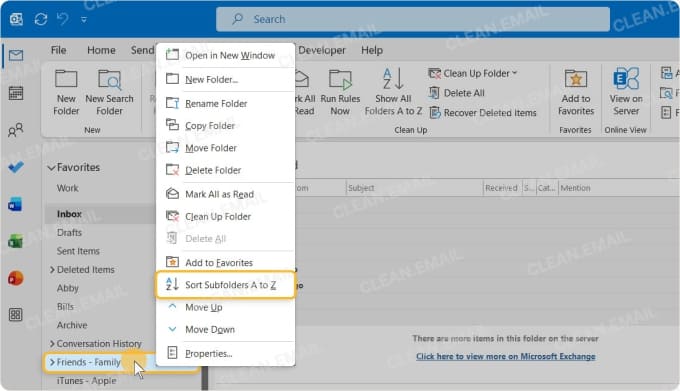Choose Clean Up Folder in context menu
Viewport: 680px width, 391px height.
point(226,216)
